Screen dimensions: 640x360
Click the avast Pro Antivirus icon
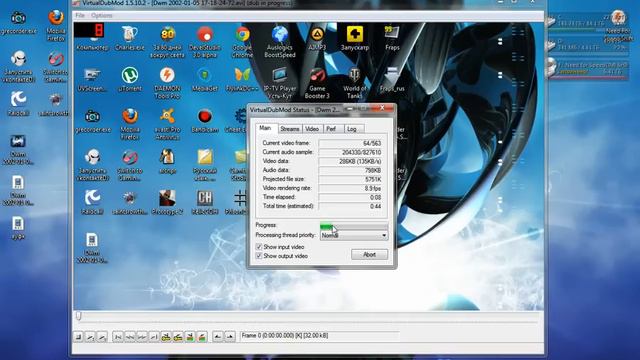[x=167, y=124]
